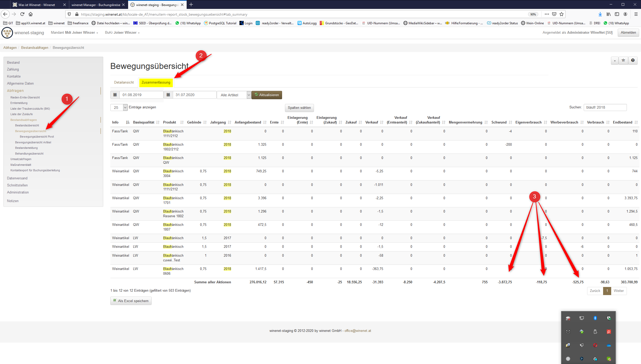Open the help question mark icon
Image resolution: width=641 pixels, height=364 pixels.
(x=633, y=61)
